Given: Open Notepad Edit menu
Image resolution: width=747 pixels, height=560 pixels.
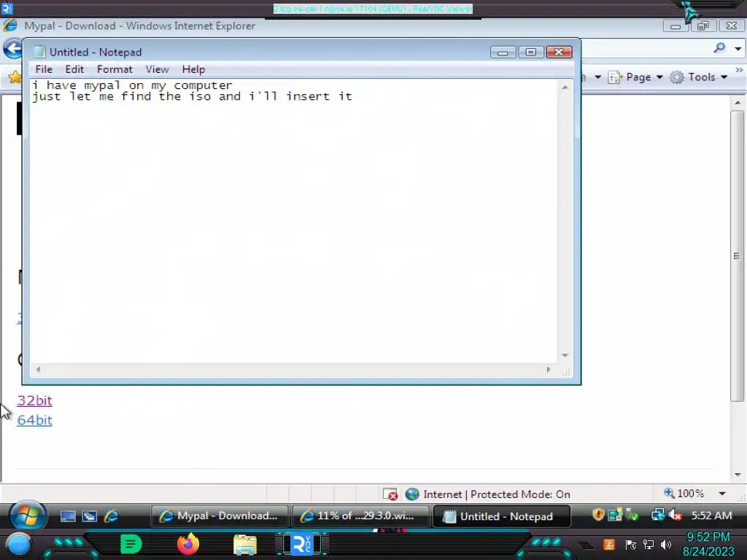Looking at the screenshot, I should pos(74,69).
